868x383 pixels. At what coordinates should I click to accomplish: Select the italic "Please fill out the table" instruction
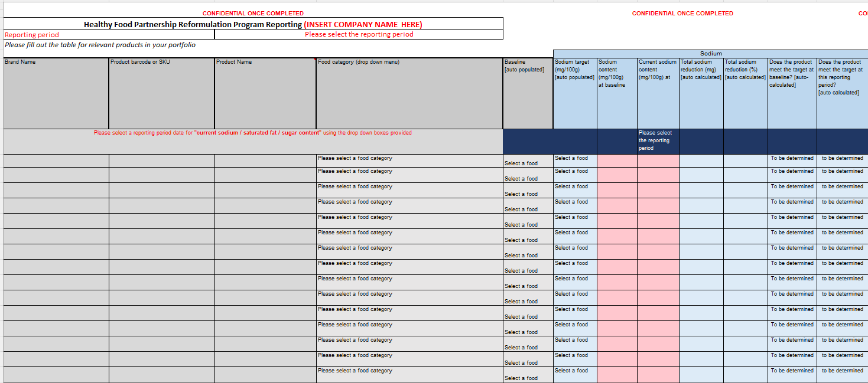[100, 45]
